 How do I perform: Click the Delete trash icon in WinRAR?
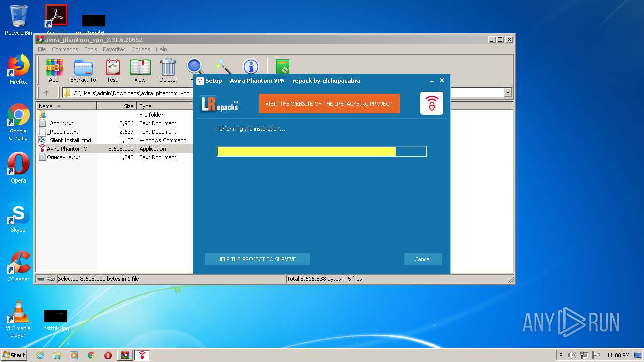click(x=168, y=71)
